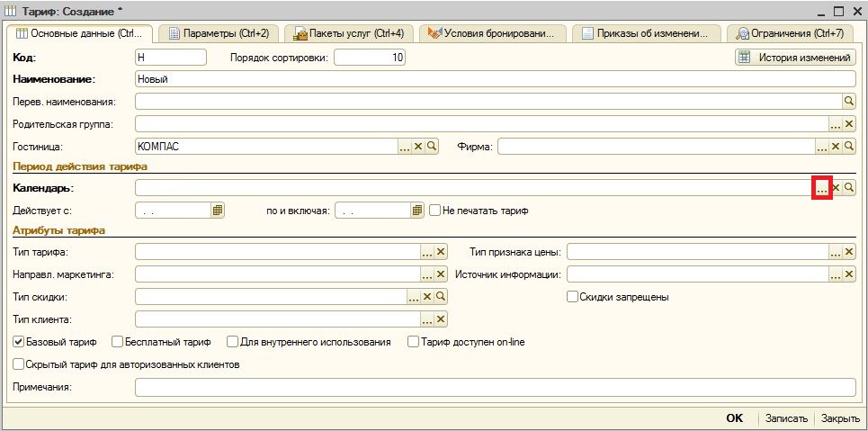
Task: Click the Закрыть button
Action: [x=839, y=418]
